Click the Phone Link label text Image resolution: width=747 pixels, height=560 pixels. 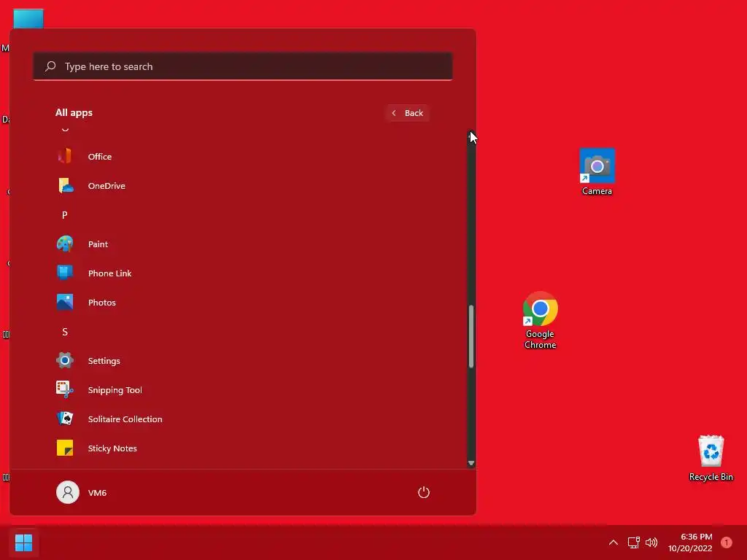(x=109, y=273)
